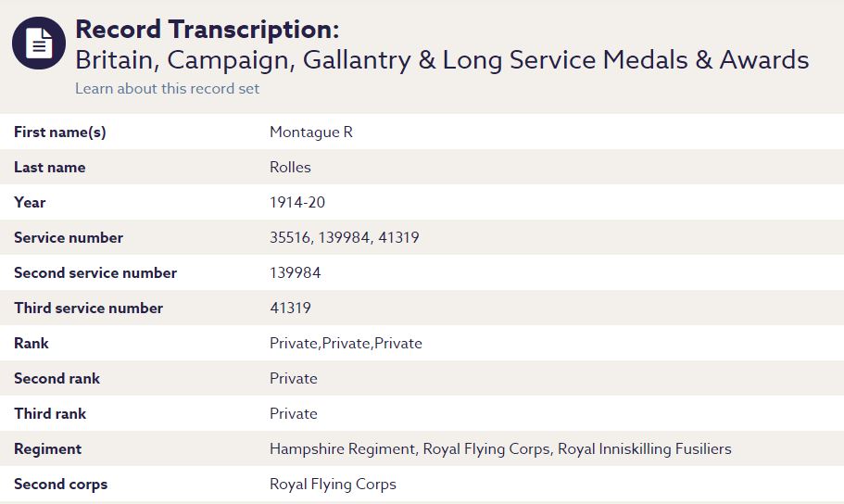Select the first name value Montague R

coord(310,132)
